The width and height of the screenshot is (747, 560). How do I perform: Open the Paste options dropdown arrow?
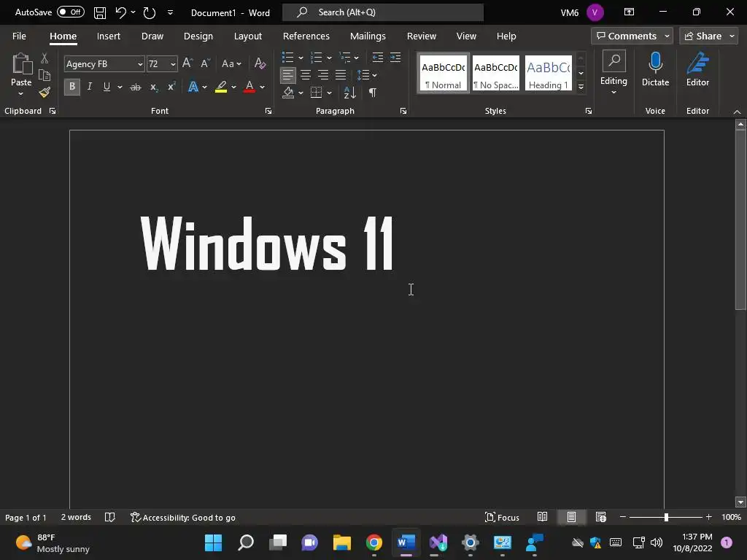click(21, 94)
